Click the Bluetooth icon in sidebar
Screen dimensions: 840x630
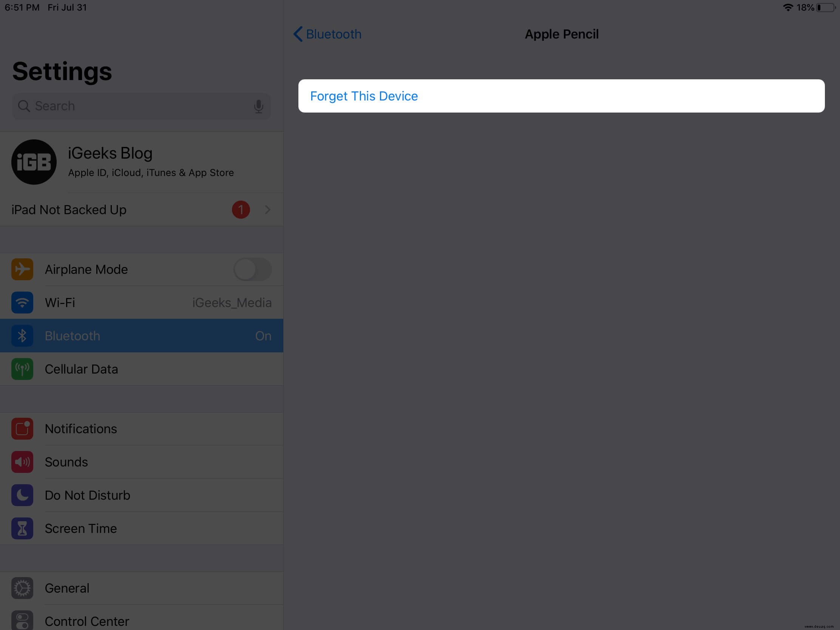coord(22,336)
